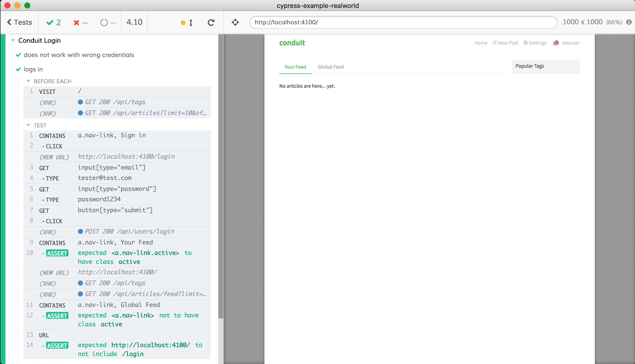Collapse the BEFORE EACH section

(28, 81)
